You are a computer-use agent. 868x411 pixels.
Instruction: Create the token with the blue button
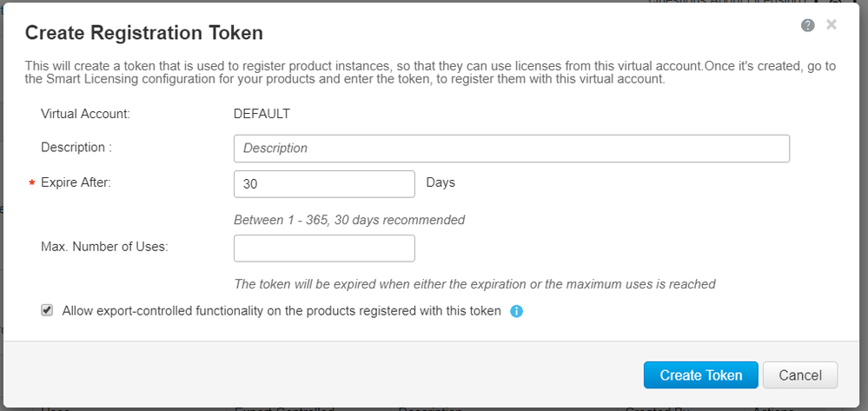(701, 375)
